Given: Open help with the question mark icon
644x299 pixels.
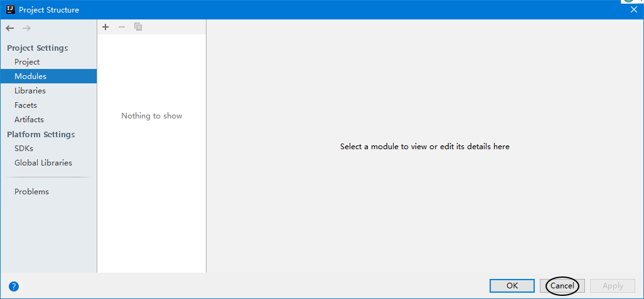Looking at the screenshot, I should tap(14, 286).
